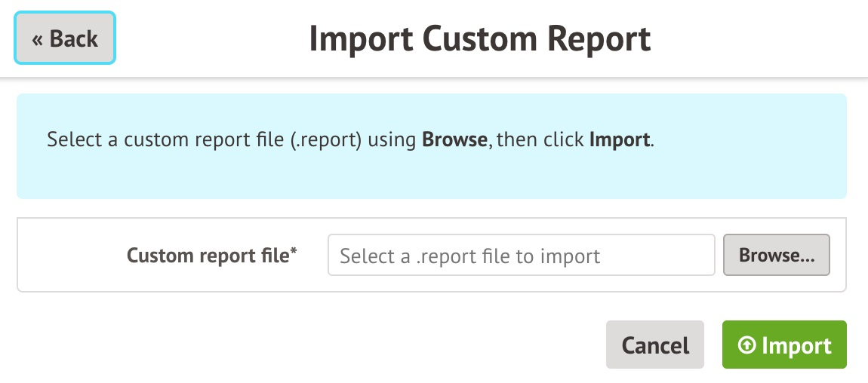868x383 pixels.
Task: Open the file picker with Browse...
Action: click(x=776, y=256)
